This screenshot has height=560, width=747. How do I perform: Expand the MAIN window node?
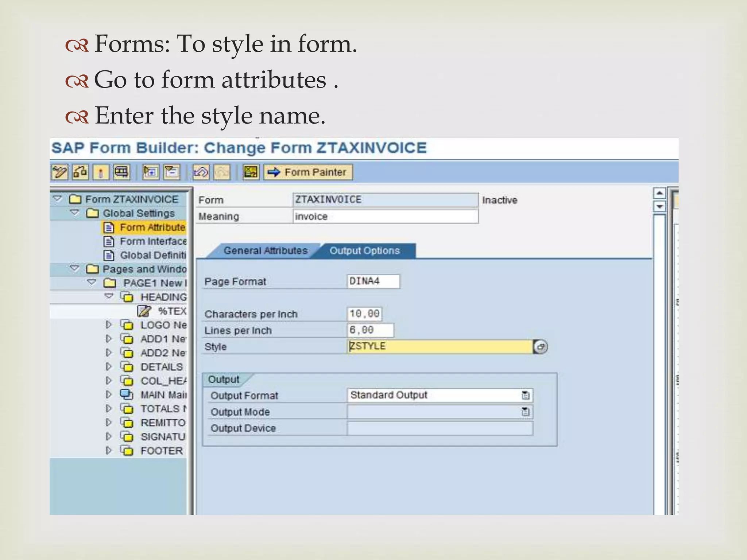pyautogui.click(x=109, y=394)
